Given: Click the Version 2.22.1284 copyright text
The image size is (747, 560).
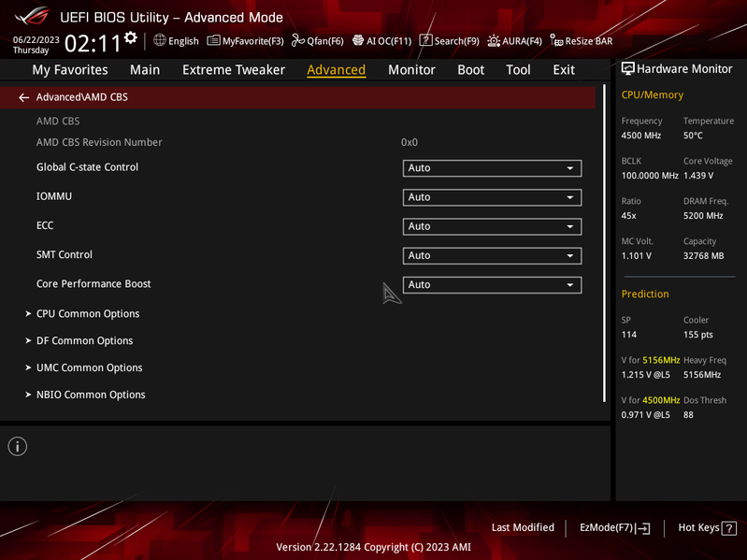Looking at the screenshot, I should [x=374, y=547].
